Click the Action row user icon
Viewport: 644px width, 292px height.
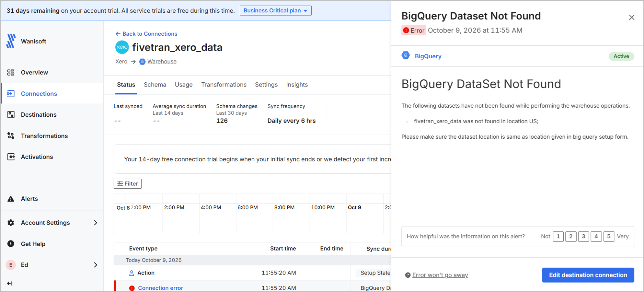132,273
